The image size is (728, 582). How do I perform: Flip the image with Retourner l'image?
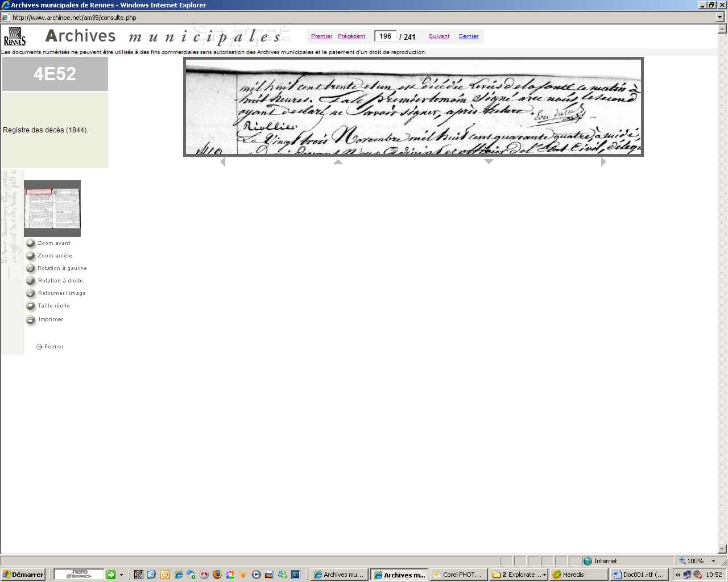pyautogui.click(x=31, y=293)
